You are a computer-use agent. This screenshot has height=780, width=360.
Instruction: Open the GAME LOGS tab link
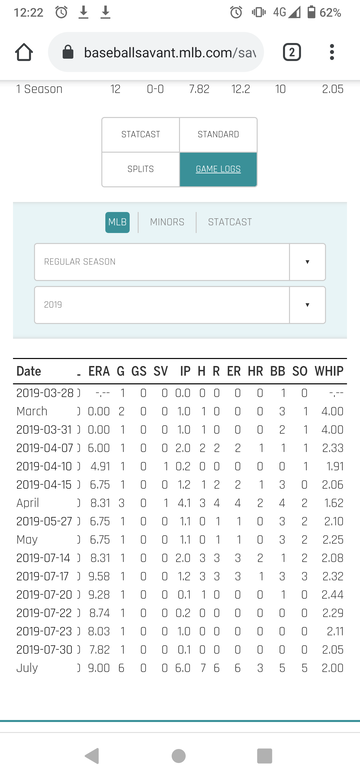tap(218, 169)
